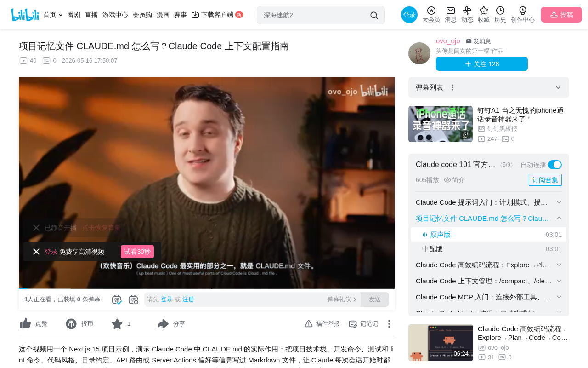Expand 上下文管理 episode chevron
Screen dimensions: 588x368
[559, 281]
